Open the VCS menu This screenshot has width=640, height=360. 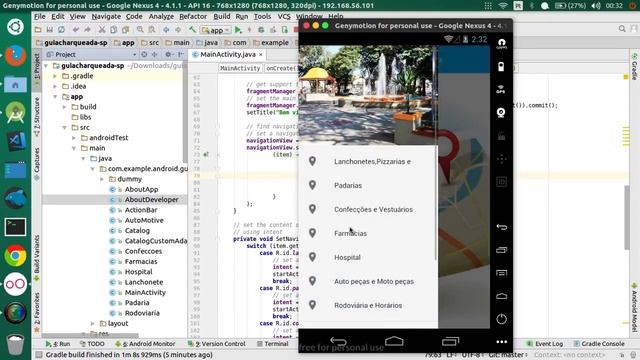[284, 16]
